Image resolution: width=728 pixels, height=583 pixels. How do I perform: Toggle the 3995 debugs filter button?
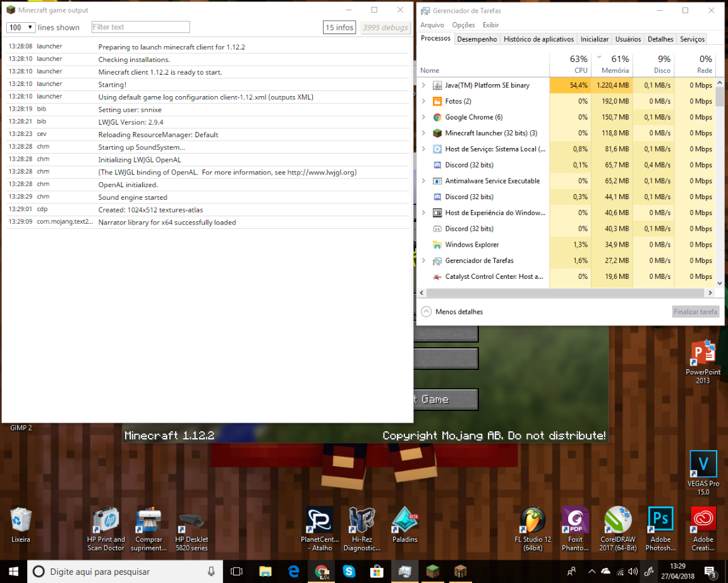coord(385,27)
